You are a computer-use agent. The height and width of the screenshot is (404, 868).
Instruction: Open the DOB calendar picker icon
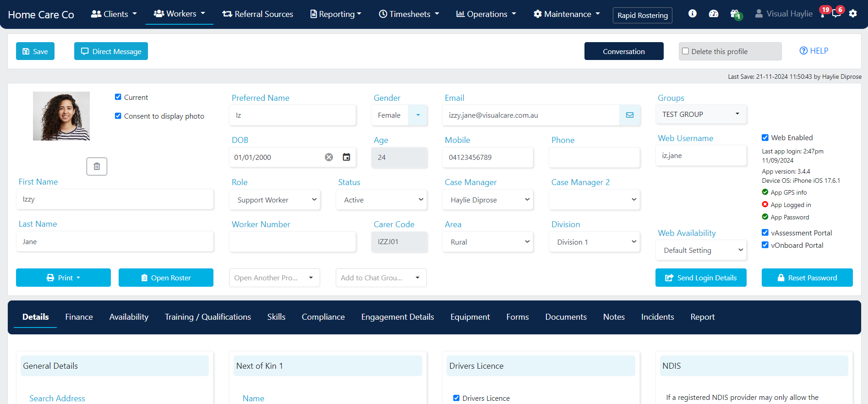346,157
